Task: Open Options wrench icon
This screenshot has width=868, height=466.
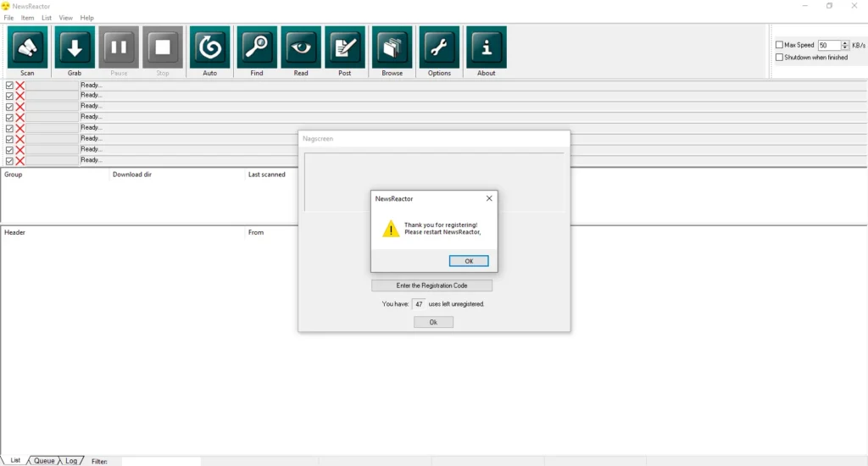Action: [x=439, y=47]
